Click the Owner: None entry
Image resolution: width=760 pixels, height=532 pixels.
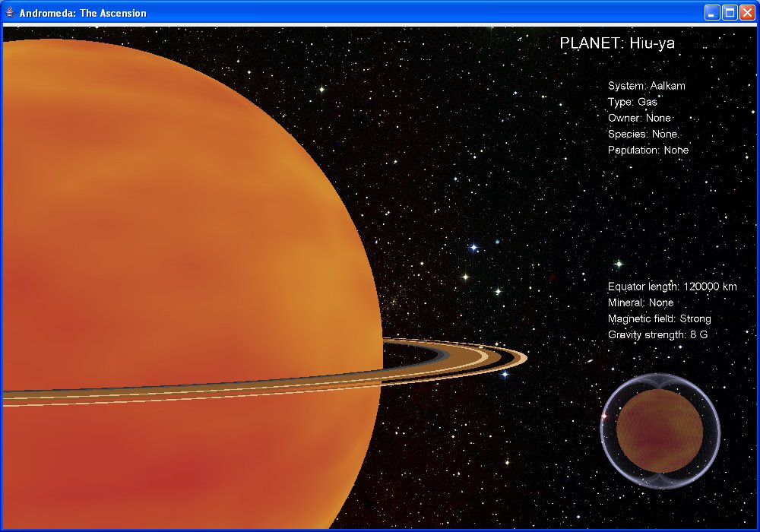tap(639, 118)
